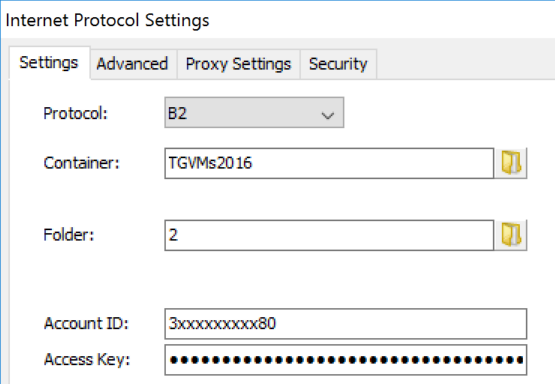Switch to the Advanced tab

(132, 64)
